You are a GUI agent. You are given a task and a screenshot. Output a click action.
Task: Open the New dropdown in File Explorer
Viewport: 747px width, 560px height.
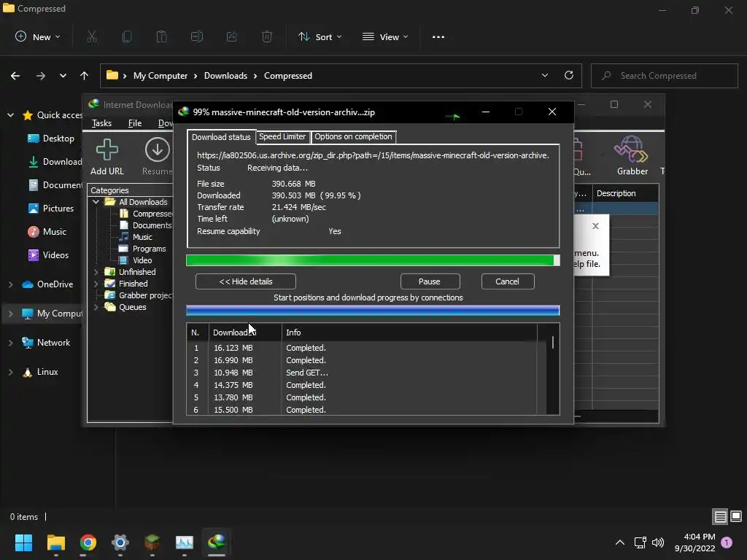click(x=38, y=36)
